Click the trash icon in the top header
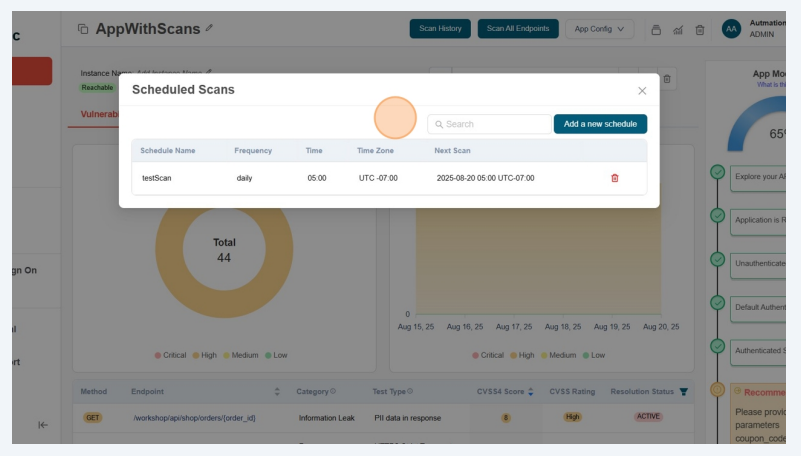801x456 pixels. tap(700, 30)
